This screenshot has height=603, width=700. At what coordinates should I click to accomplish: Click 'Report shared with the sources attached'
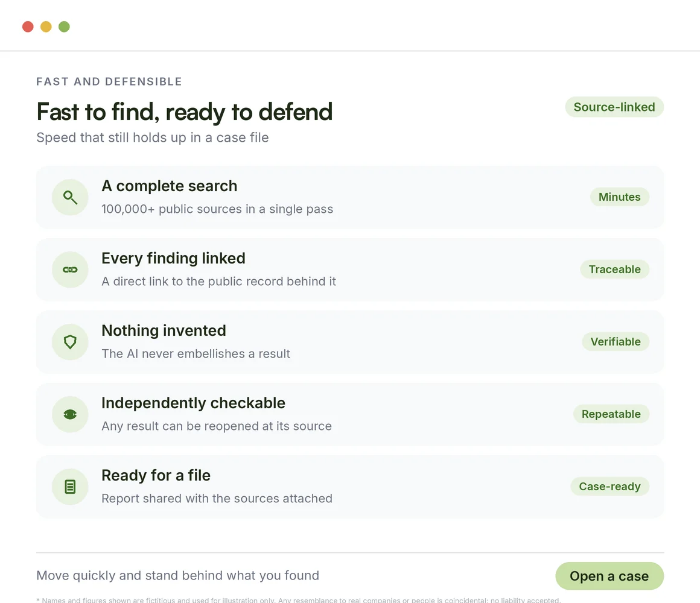click(x=217, y=498)
